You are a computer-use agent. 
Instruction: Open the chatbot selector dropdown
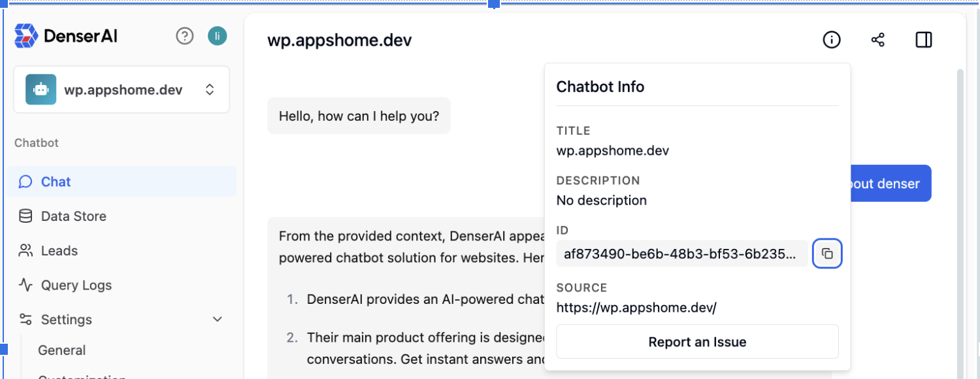(x=210, y=90)
